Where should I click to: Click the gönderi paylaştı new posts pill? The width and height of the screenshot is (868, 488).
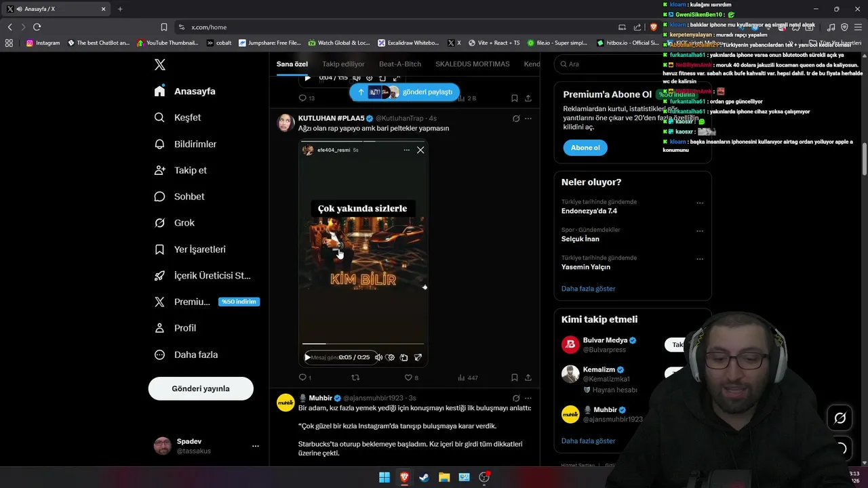point(405,91)
